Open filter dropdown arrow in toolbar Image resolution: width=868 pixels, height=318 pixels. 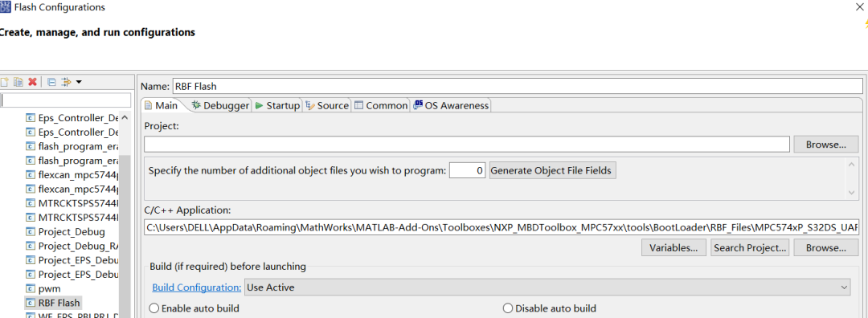point(79,83)
